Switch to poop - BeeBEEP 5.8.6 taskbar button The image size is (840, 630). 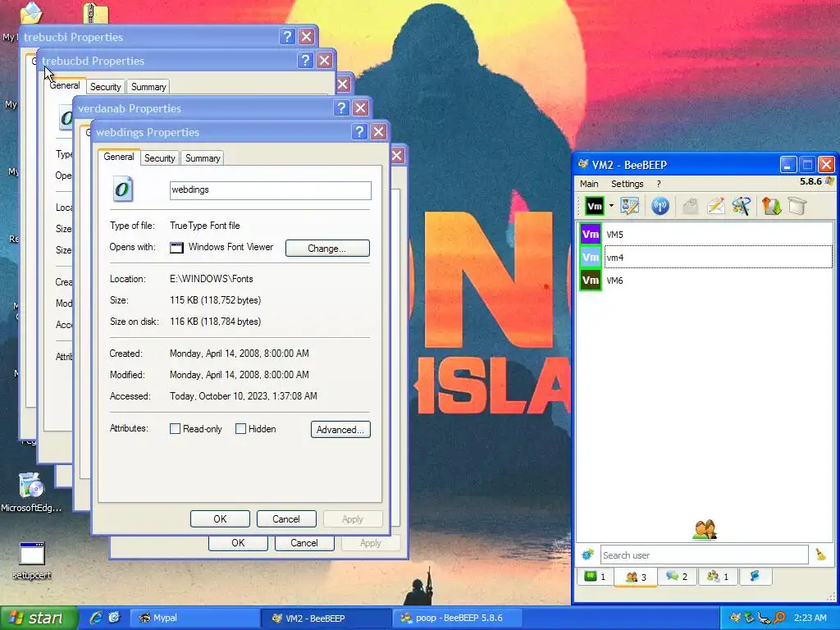[x=458, y=618]
